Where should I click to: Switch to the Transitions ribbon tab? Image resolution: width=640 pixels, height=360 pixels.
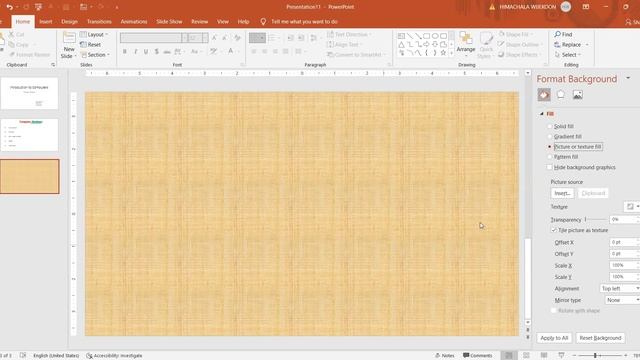click(x=99, y=22)
